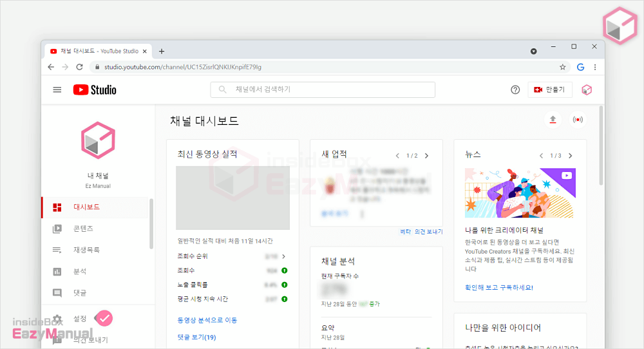Click the 의견 보내기 link below 새 업적
The height and width of the screenshot is (349, 644).
point(428,232)
